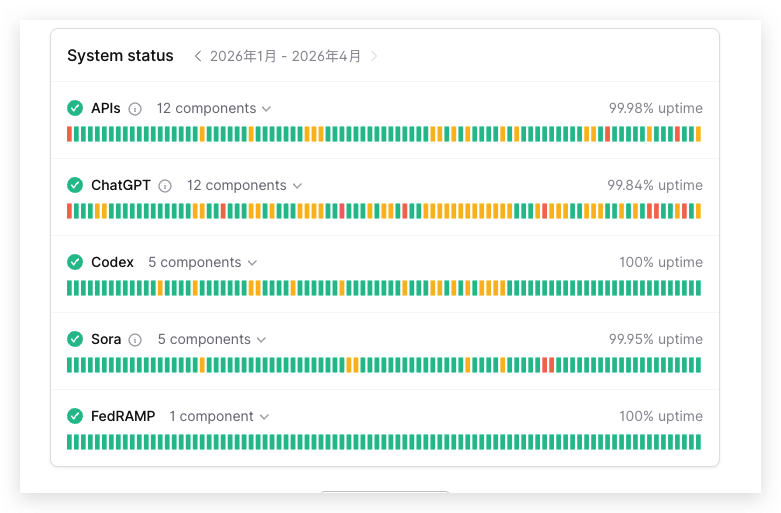781x513 pixels.
Task: Click the first red bar in APIs timeline
Action: pos(70,134)
